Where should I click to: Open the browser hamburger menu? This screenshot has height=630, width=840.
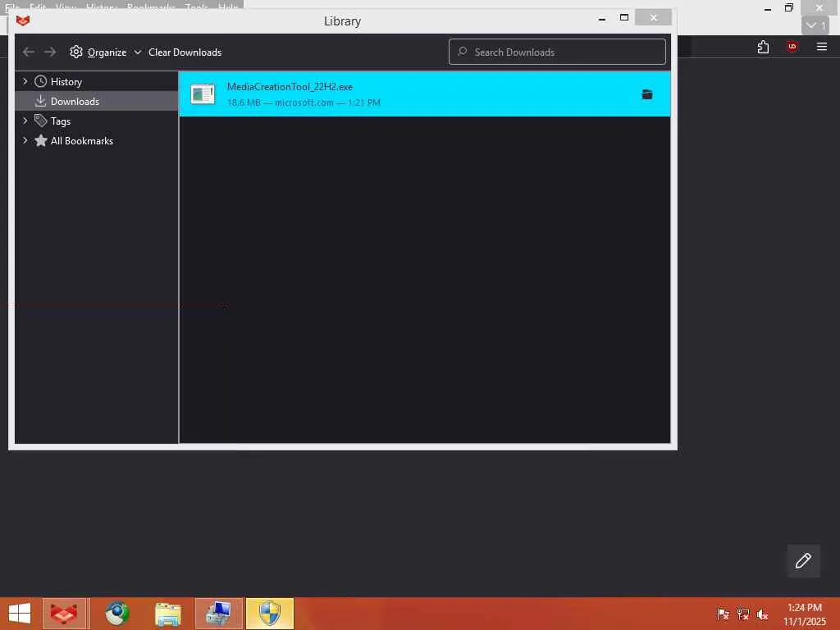(x=822, y=47)
